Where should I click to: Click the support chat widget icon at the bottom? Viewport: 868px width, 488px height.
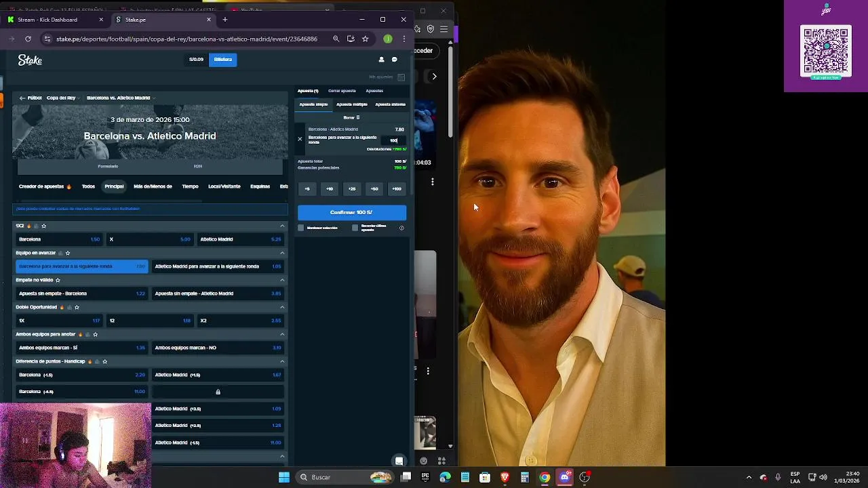[x=399, y=461]
